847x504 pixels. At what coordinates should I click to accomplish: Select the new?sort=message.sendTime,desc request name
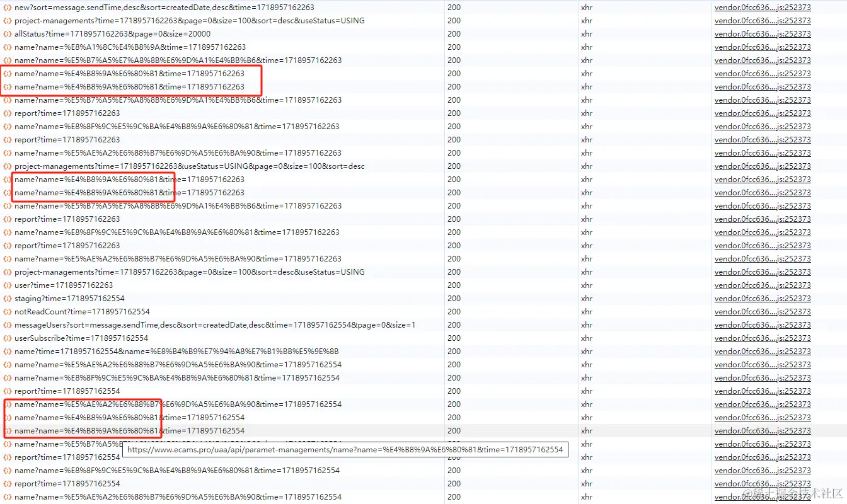point(164,8)
